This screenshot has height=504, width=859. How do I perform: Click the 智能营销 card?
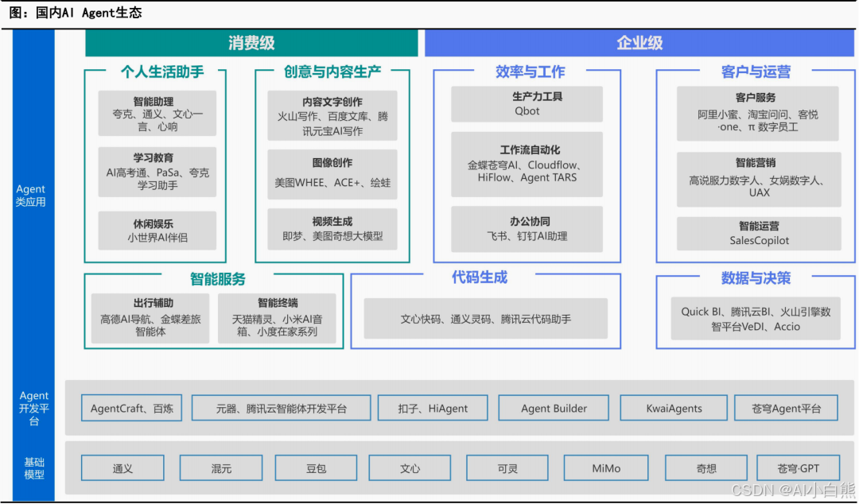(x=759, y=179)
